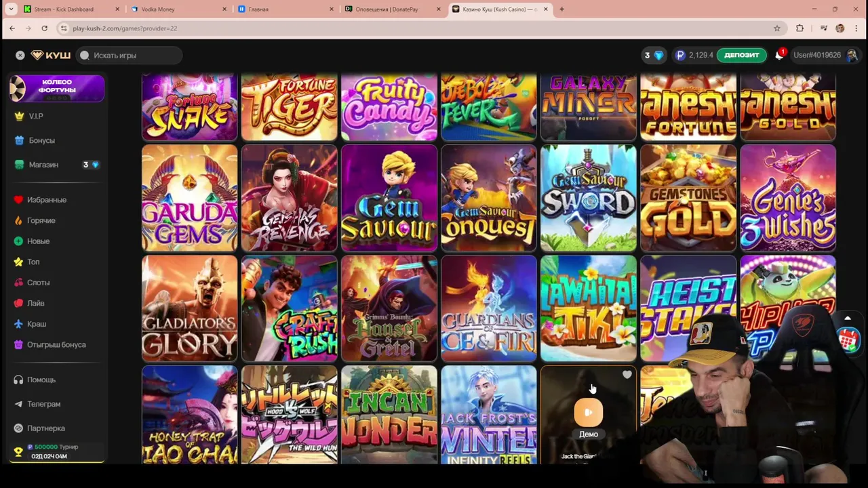Viewport: 868px width, 488px height.
Task: Open Chrome profile avatar
Action: [840, 28]
